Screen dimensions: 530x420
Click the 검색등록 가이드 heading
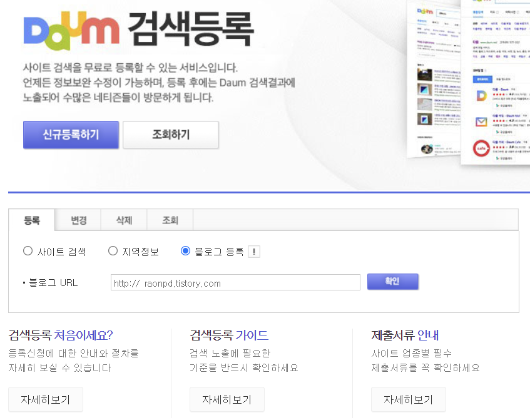click(x=229, y=335)
